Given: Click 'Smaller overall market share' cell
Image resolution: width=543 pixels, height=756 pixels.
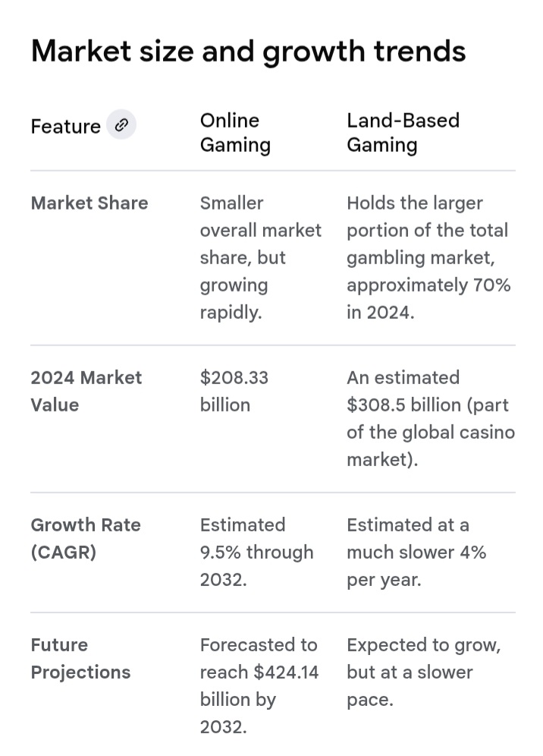Looking at the screenshot, I should click(260, 230).
